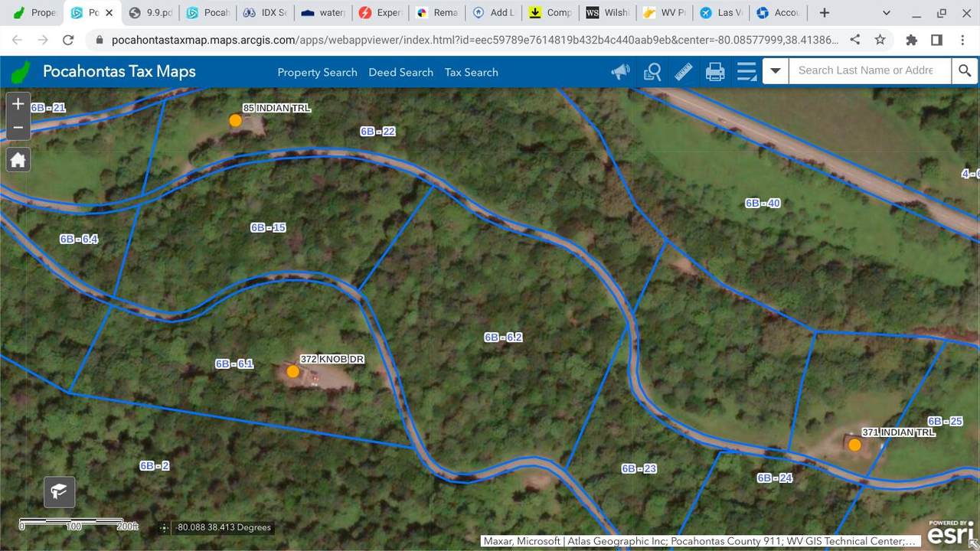
Task: Click the Pocahontas Tax Maps leaf logo
Action: [21, 72]
